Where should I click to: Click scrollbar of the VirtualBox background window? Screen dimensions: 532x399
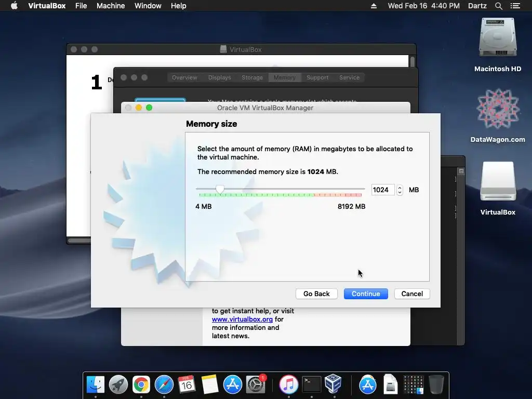[x=412, y=61]
